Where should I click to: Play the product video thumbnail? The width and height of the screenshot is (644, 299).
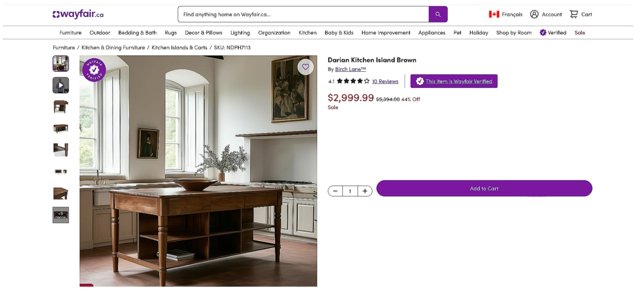coord(61,85)
